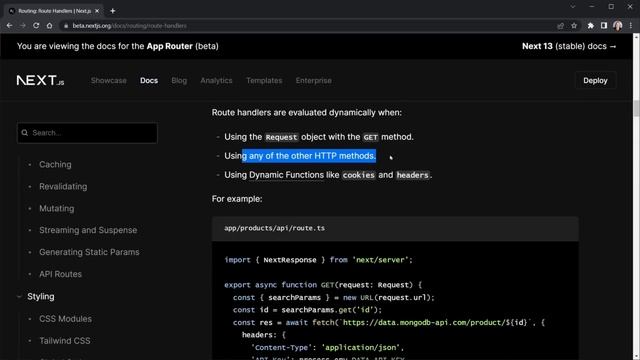The image size is (640, 360).
Task: Focus the docs Search field
Action: (x=87, y=133)
